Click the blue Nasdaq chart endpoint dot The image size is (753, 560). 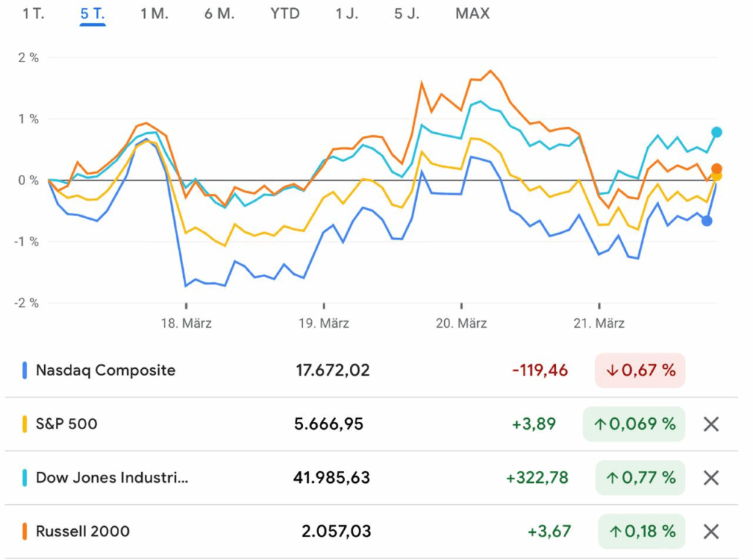click(707, 220)
